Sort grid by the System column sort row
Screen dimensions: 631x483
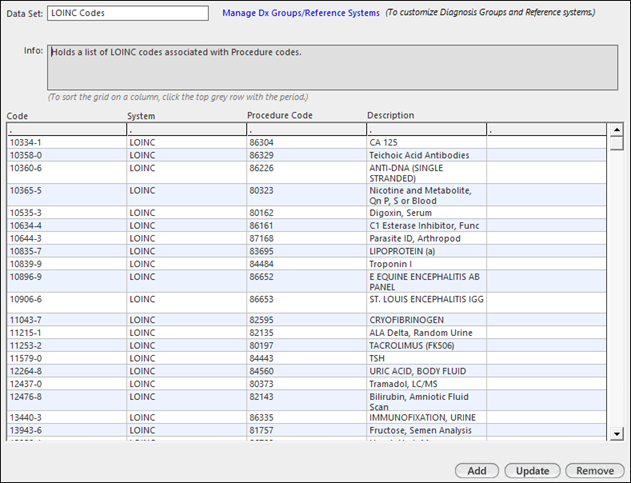(x=186, y=130)
